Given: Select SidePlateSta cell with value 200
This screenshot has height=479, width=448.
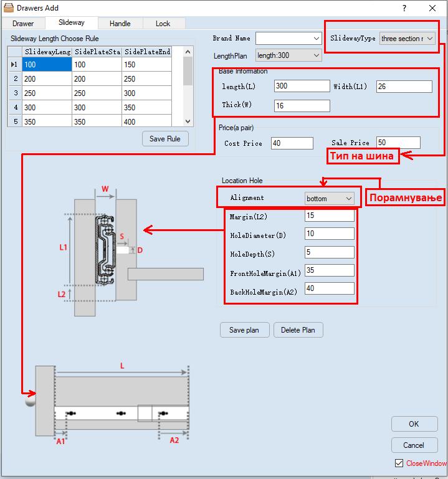Looking at the screenshot, I should coord(97,79).
